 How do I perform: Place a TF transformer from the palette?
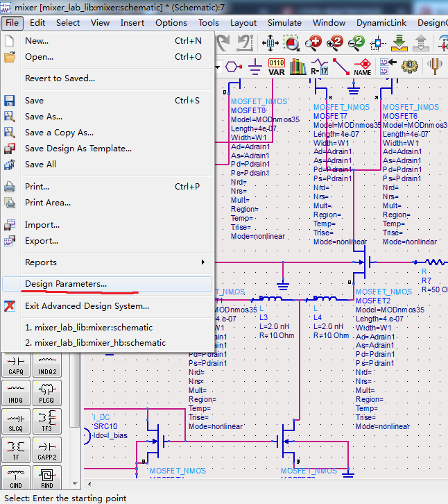point(16,450)
